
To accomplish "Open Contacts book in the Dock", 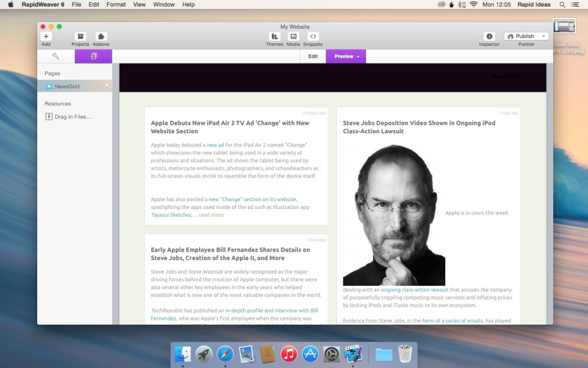I will pyautogui.click(x=268, y=354).
